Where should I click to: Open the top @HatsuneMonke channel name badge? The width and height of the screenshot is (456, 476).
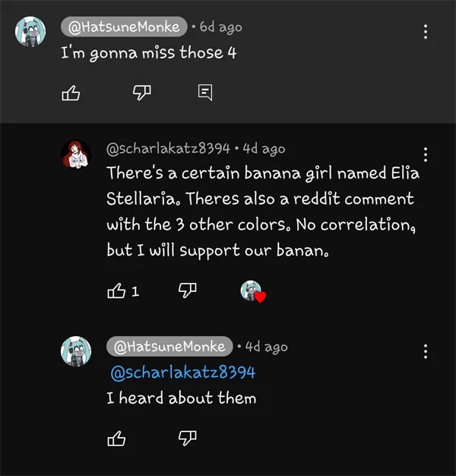point(124,27)
